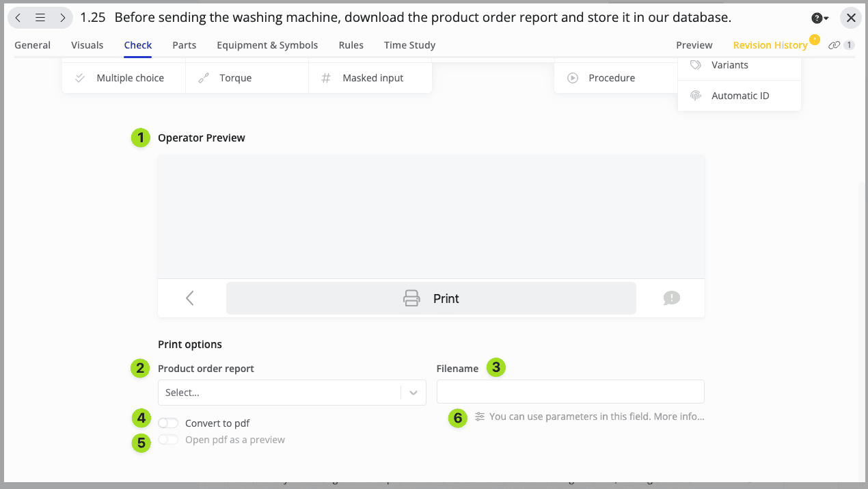Select the Torque check type
This screenshot has height=489, width=868.
tap(235, 78)
